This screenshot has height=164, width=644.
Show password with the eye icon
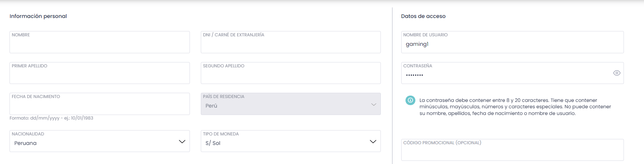(617, 73)
